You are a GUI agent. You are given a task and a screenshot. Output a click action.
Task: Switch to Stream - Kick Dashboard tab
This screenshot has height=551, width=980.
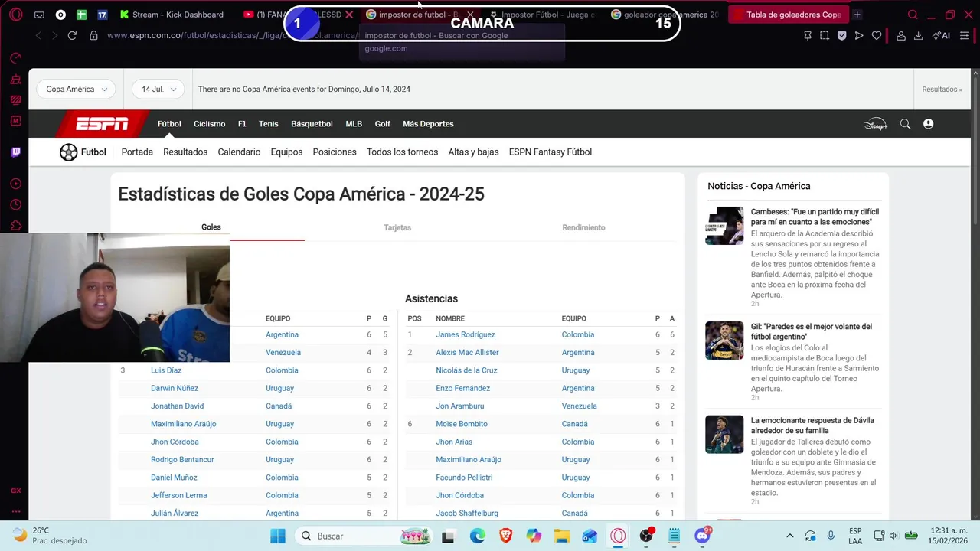click(171, 15)
